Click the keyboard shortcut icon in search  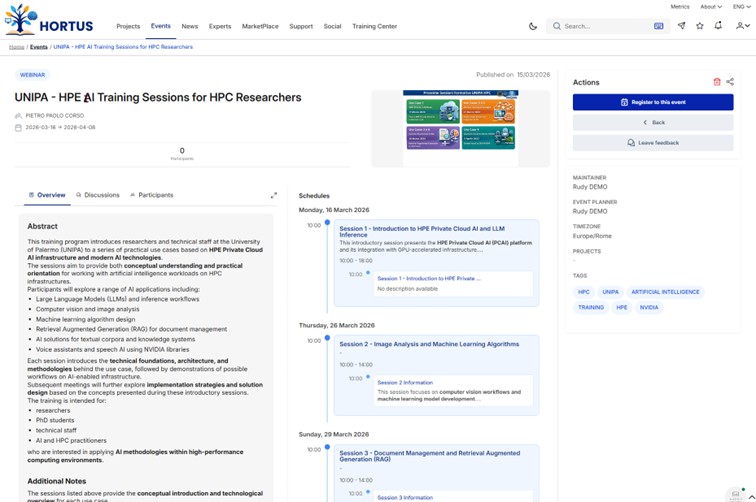point(658,26)
